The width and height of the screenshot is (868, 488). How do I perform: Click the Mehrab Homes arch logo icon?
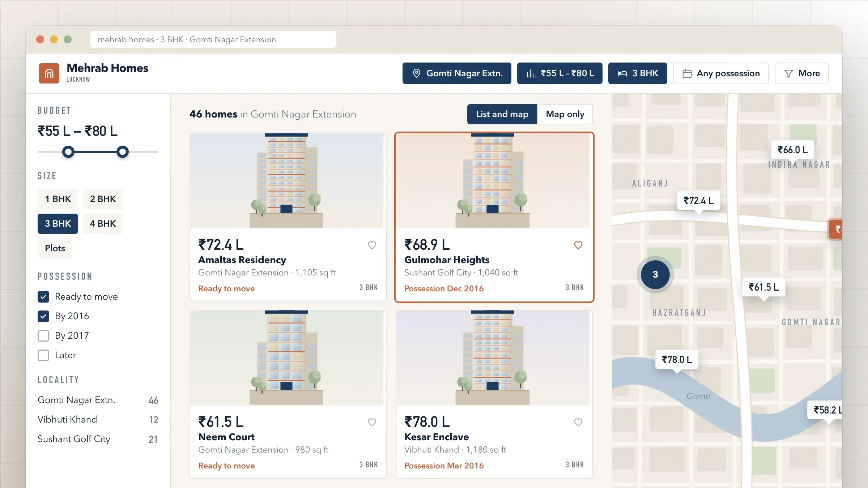tap(49, 73)
